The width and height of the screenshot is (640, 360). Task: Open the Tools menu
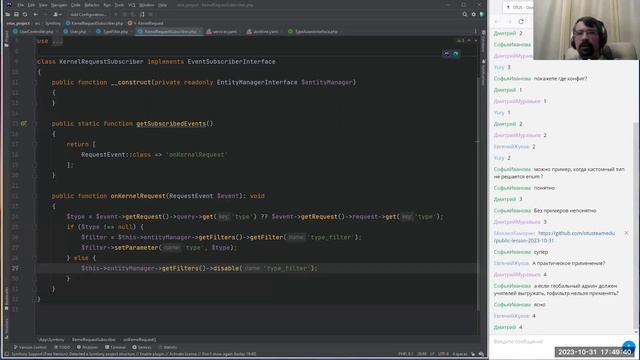click(x=119, y=5)
